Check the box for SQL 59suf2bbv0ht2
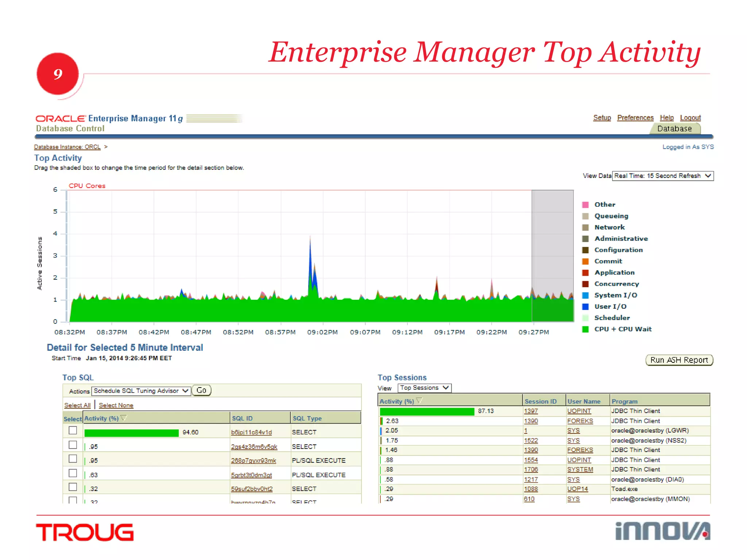Viewport: 747px width, 560px height. [73, 487]
